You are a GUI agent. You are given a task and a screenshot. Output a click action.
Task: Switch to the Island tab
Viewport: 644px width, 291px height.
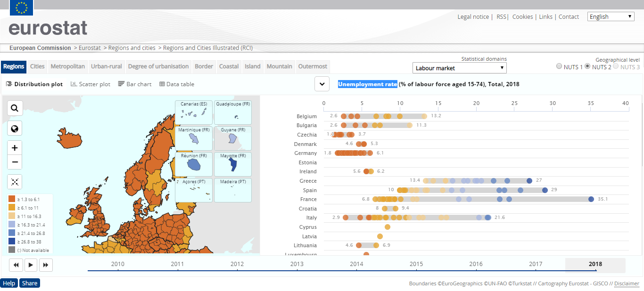tap(253, 66)
